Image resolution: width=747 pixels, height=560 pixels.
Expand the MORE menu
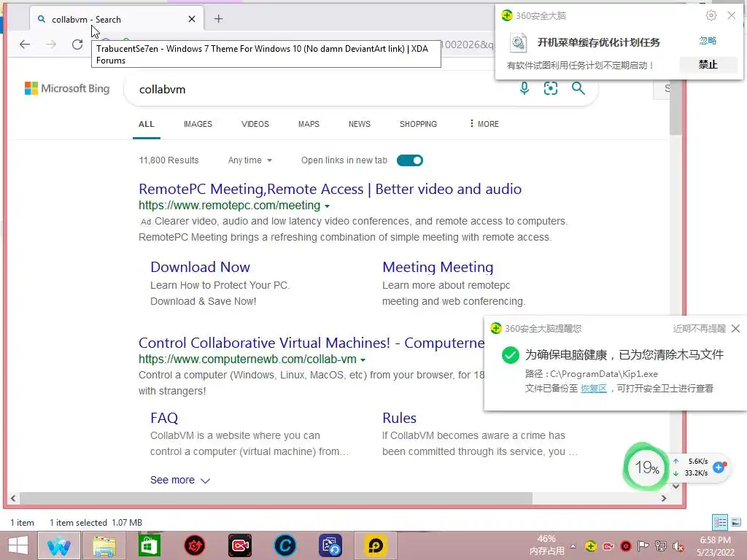(484, 124)
